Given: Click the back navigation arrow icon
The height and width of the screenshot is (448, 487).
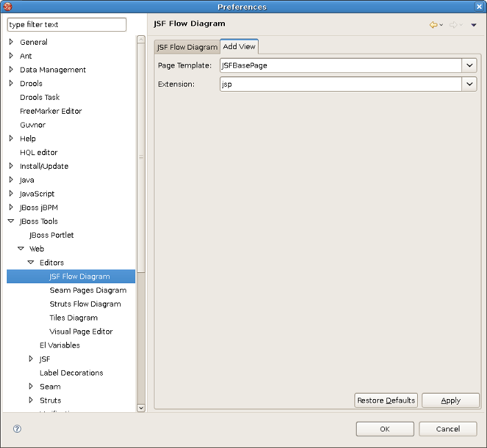Looking at the screenshot, I should (433, 25).
